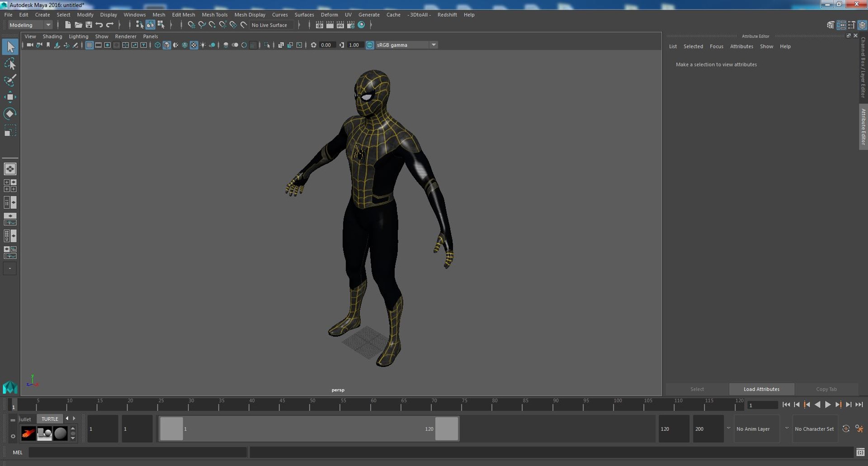Go to the end of the playback range
Image resolution: width=868 pixels, height=466 pixels.
click(x=859, y=405)
